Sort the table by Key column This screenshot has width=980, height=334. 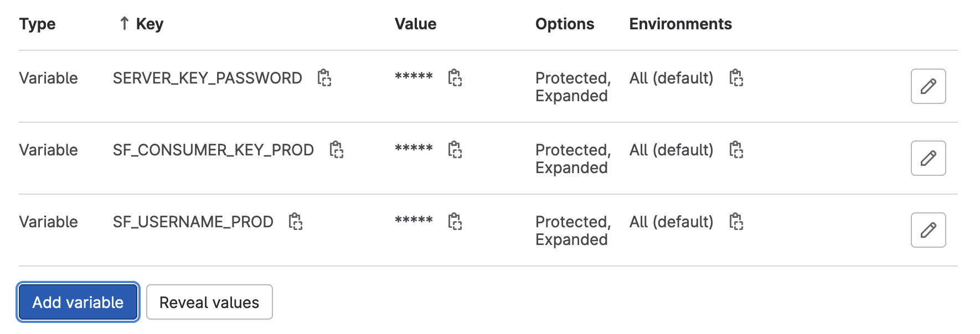[x=149, y=24]
